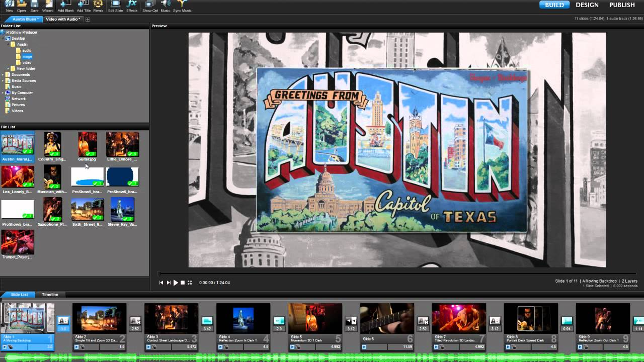Click the green audio waveform track

pos(322,357)
